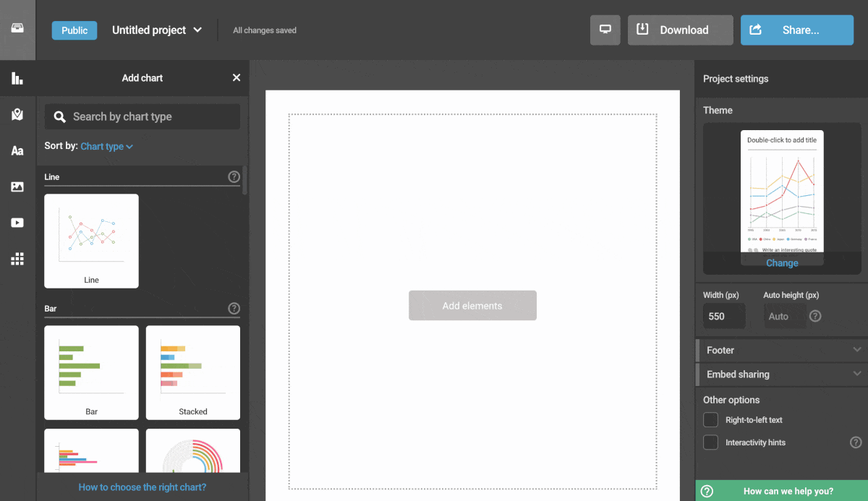Viewport: 868px width, 501px height.
Task: Select the Stacked bar chart thumbnail
Action: pyautogui.click(x=193, y=372)
